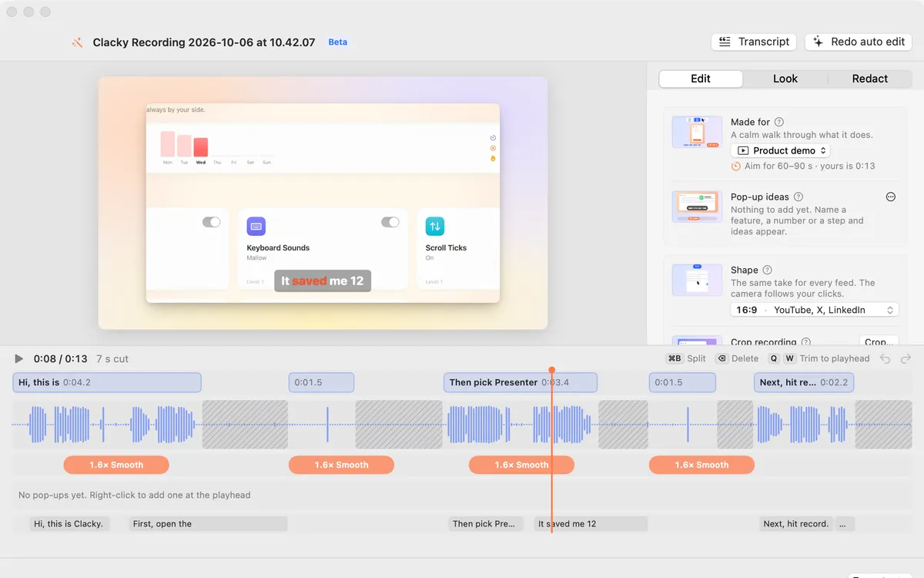Viewport: 924px width, 578px height.
Task: Toggle the first 1.6× Smooth speed pill
Action: [x=116, y=465]
